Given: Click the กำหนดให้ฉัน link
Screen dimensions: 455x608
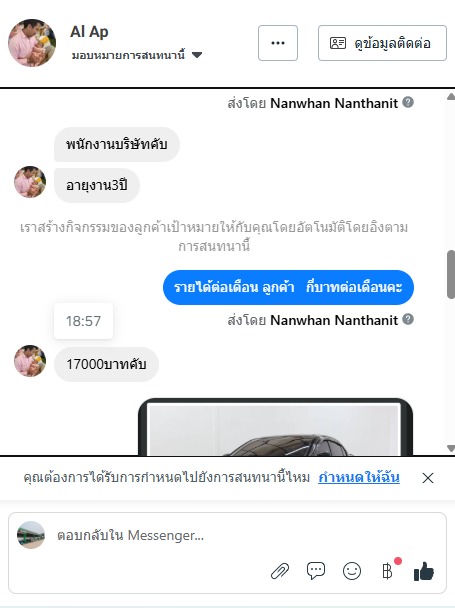Looking at the screenshot, I should point(359,477).
